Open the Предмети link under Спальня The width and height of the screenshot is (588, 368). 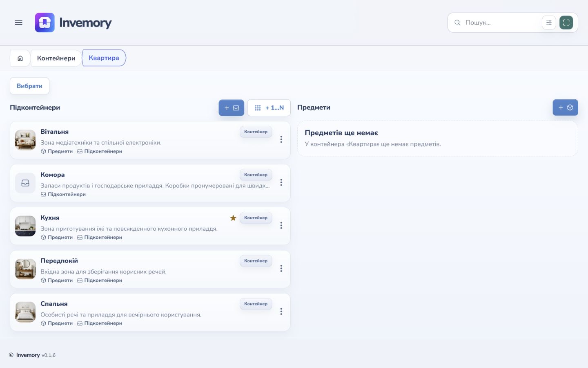pyautogui.click(x=57, y=323)
